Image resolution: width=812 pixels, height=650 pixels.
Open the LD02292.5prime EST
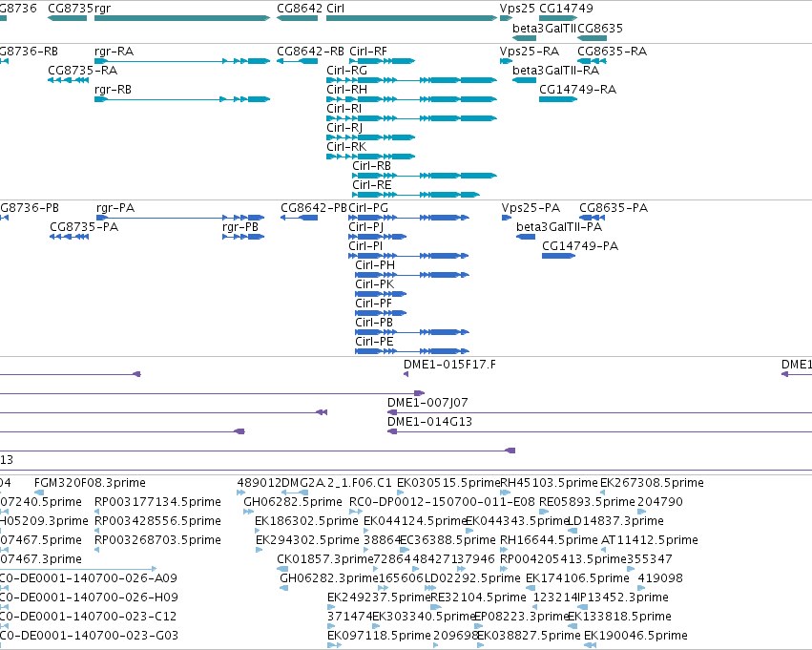pos(429,588)
